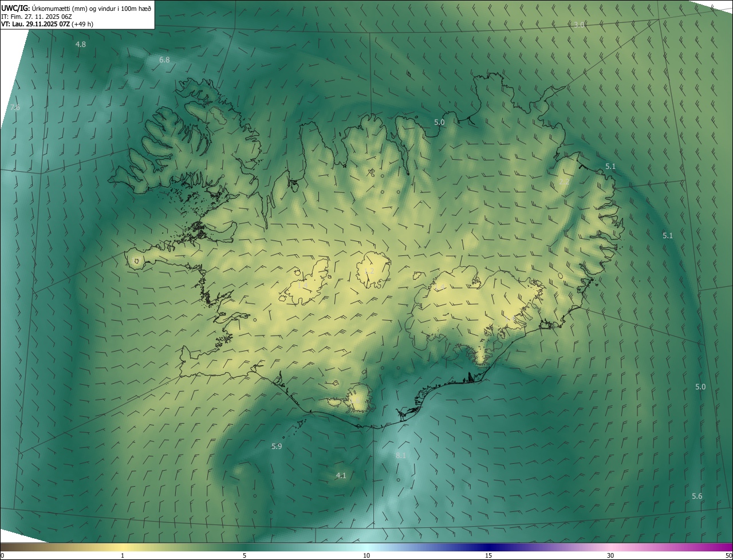Click the 5.6 value label on the map
Screen dimensions: 733x560
click(x=697, y=496)
